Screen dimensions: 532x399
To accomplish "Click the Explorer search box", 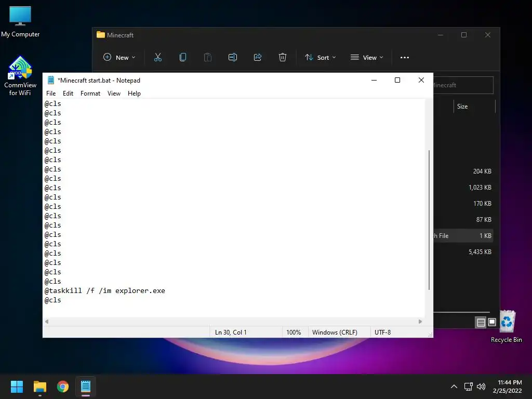I will click(463, 85).
